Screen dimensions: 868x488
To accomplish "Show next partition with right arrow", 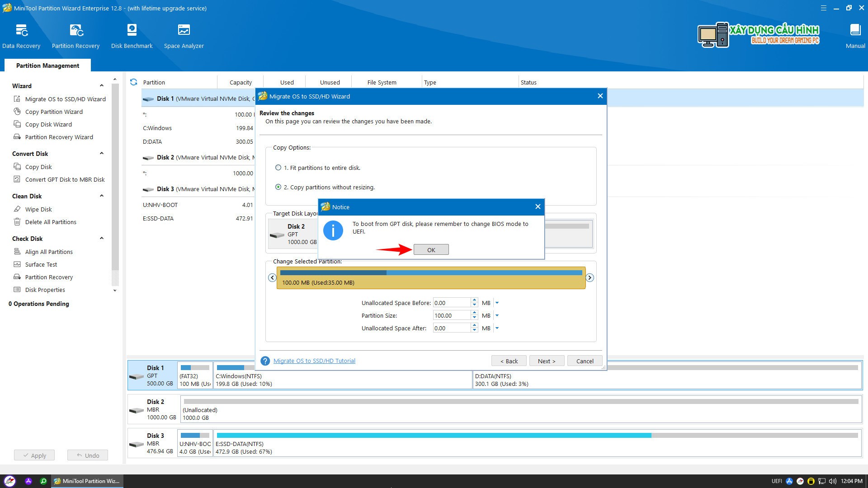I will click(x=590, y=278).
